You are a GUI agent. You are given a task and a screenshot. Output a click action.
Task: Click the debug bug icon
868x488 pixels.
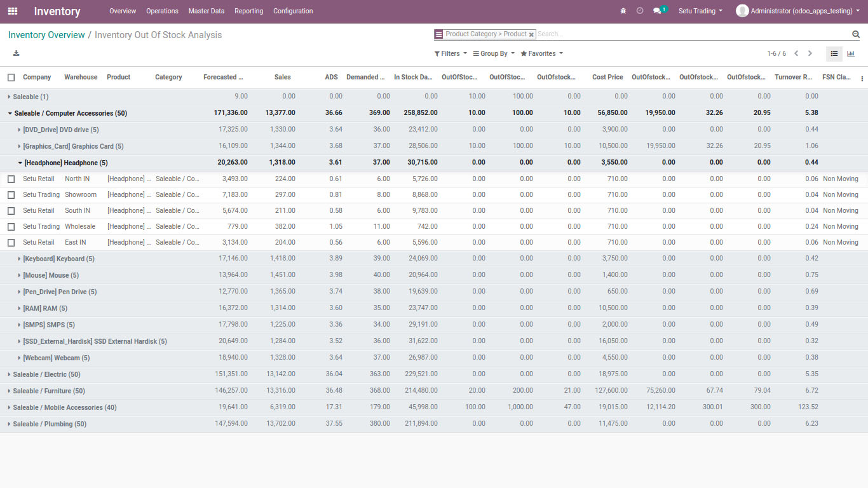(623, 11)
